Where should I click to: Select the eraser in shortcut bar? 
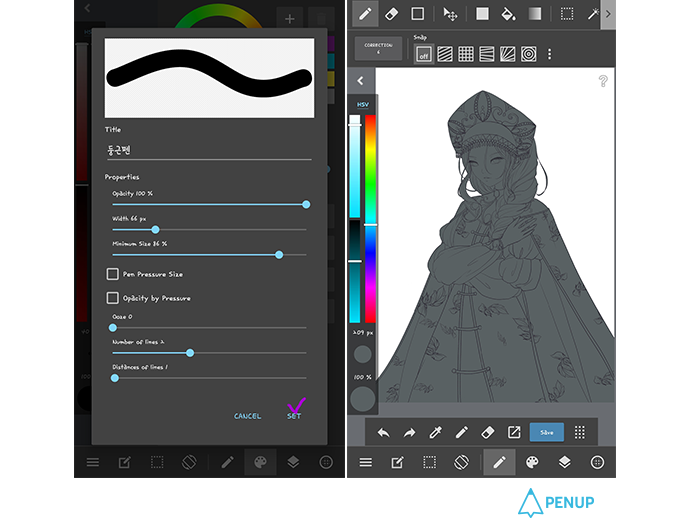[488, 433]
